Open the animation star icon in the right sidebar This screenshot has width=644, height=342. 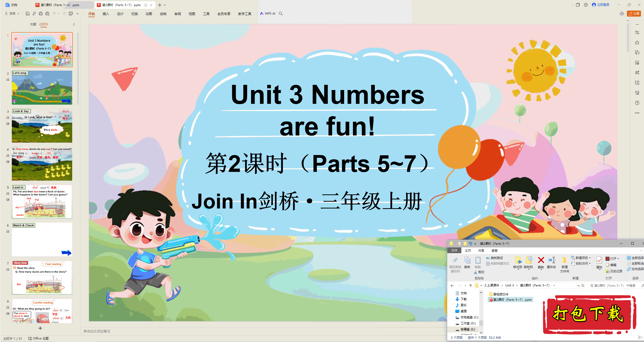(637, 42)
